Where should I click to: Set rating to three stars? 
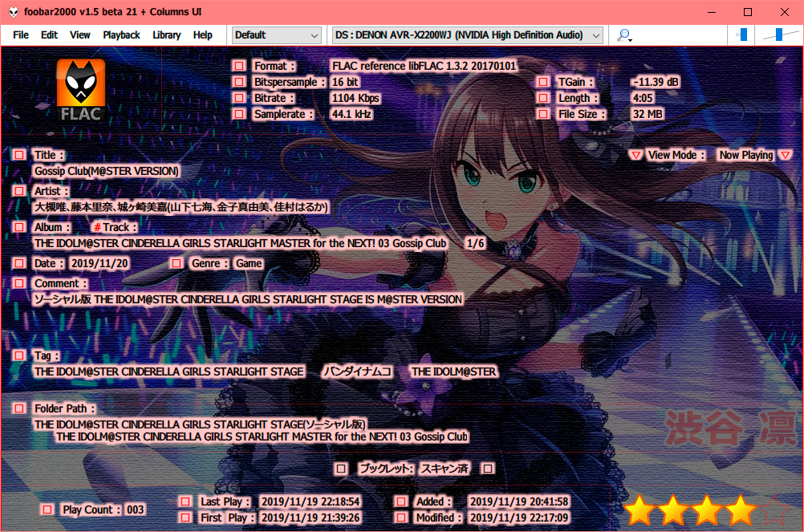click(706, 510)
